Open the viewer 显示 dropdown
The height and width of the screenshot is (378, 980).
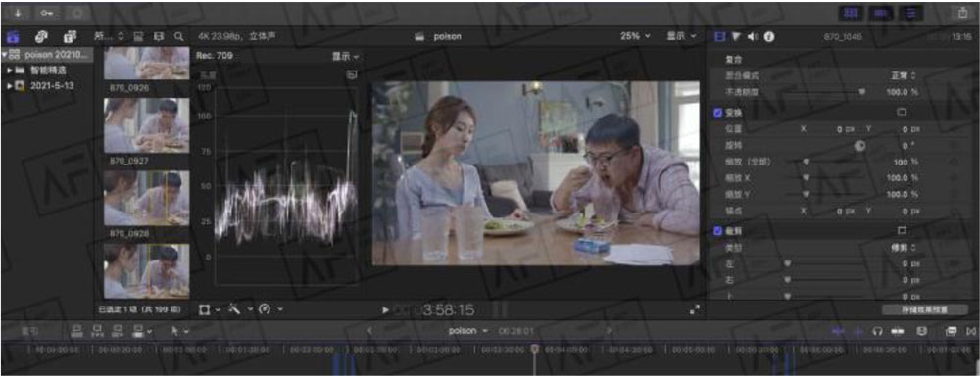(x=681, y=36)
